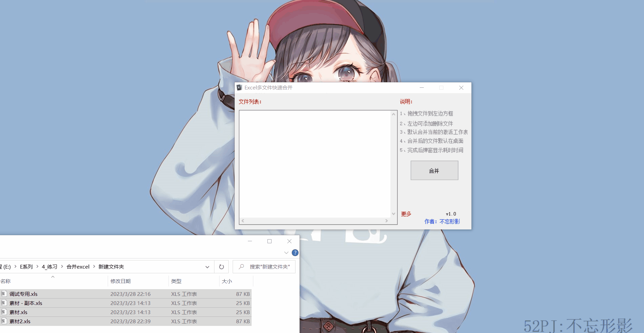Click the file list scroll-up arrow
The width and height of the screenshot is (644, 333).
pyautogui.click(x=393, y=114)
